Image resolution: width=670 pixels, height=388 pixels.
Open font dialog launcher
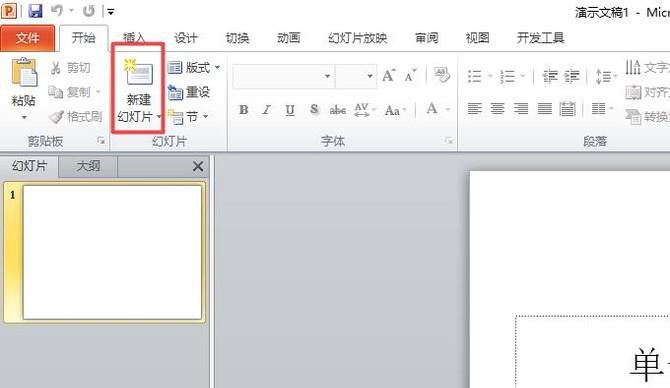click(x=449, y=140)
